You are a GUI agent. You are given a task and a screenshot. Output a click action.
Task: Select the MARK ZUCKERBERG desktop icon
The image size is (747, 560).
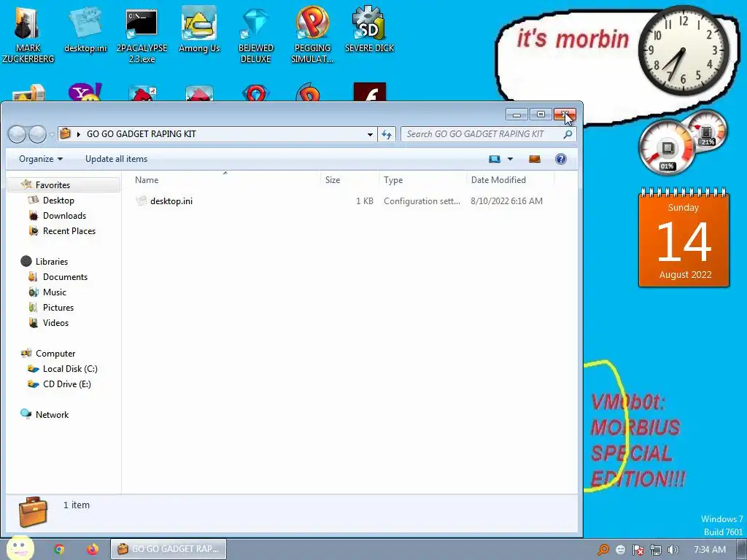coord(28,35)
